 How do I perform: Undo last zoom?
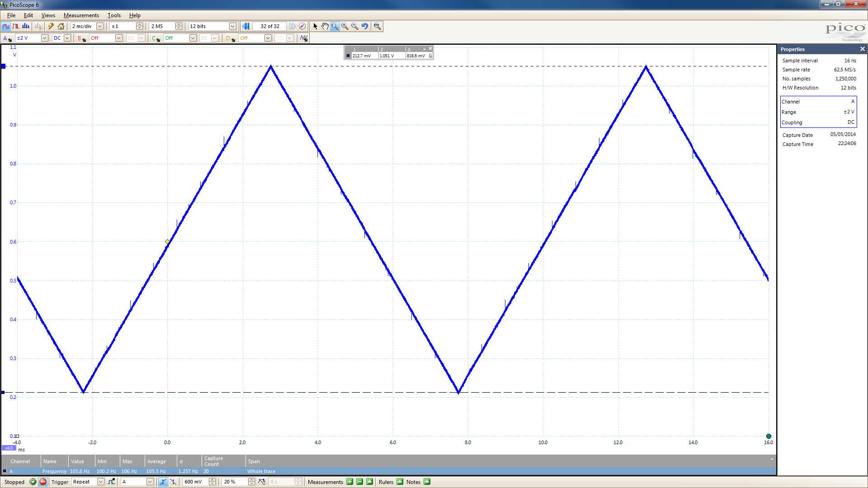(x=365, y=26)
